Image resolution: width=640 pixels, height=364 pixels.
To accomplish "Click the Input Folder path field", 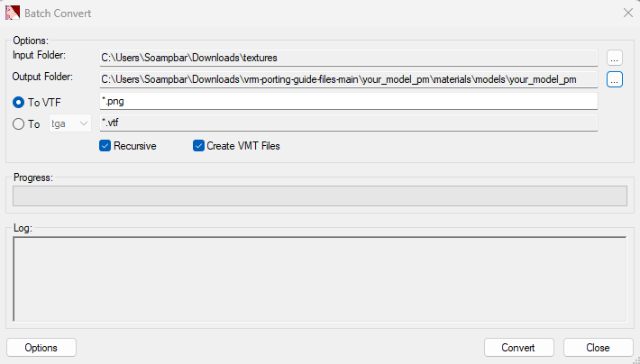I will (x=349, y=58).
